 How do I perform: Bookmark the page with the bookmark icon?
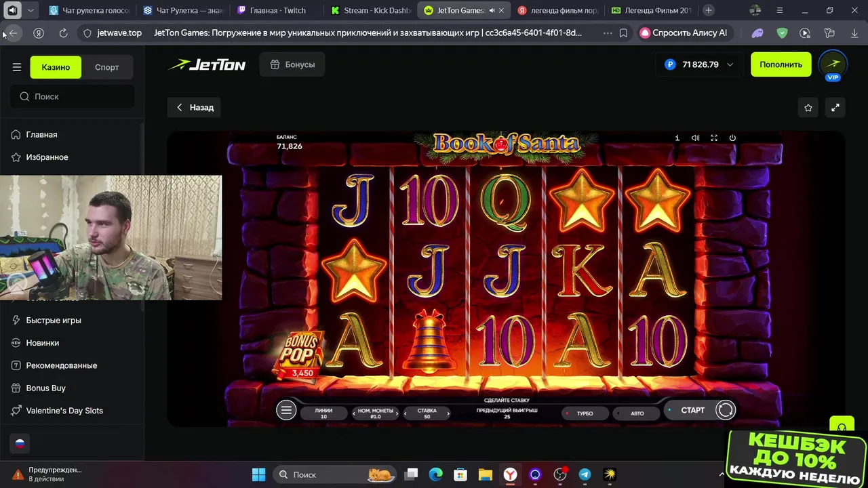pyautogui.click(x=623, y=33)
